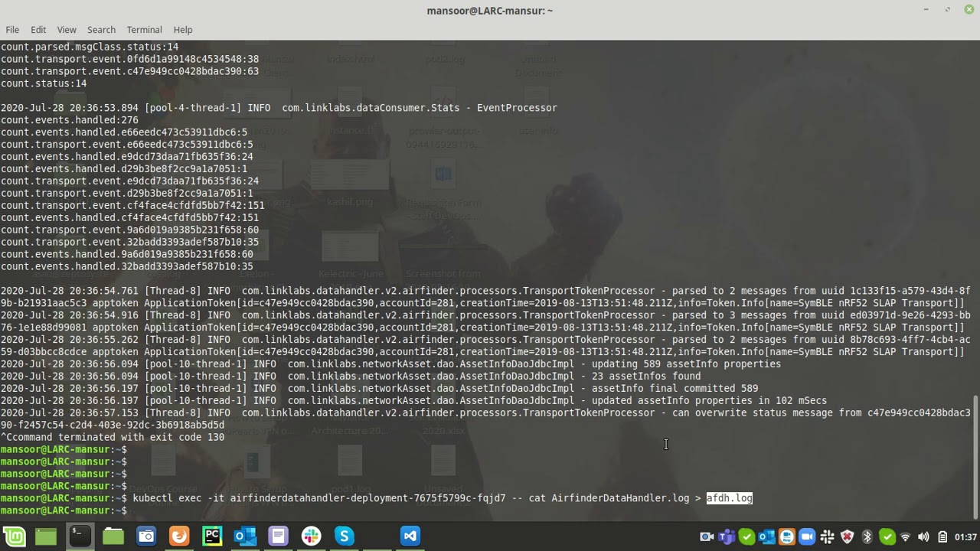This screenshot has height=551, width=980.
Task: Minimize the terminal window
Action: coord(926,10)
